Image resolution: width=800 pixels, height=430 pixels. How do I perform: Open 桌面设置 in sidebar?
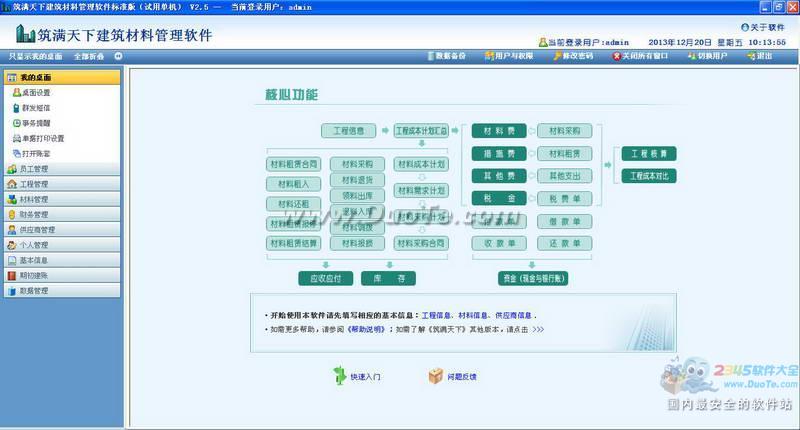pyautogui.click(x=32, y=92)
